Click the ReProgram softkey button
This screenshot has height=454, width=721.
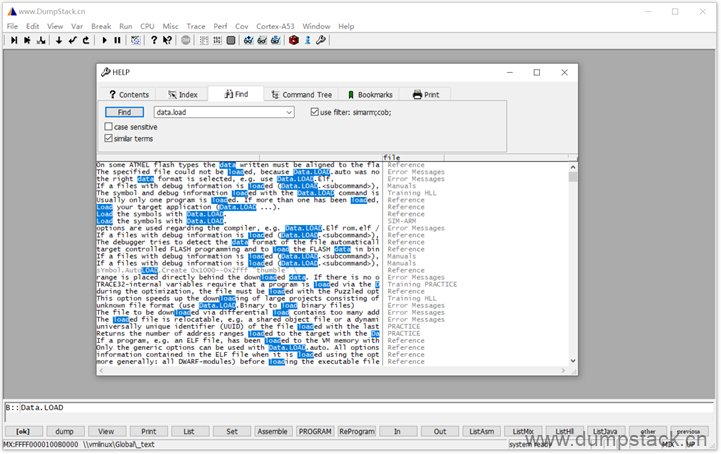click(x=356, y=430)
